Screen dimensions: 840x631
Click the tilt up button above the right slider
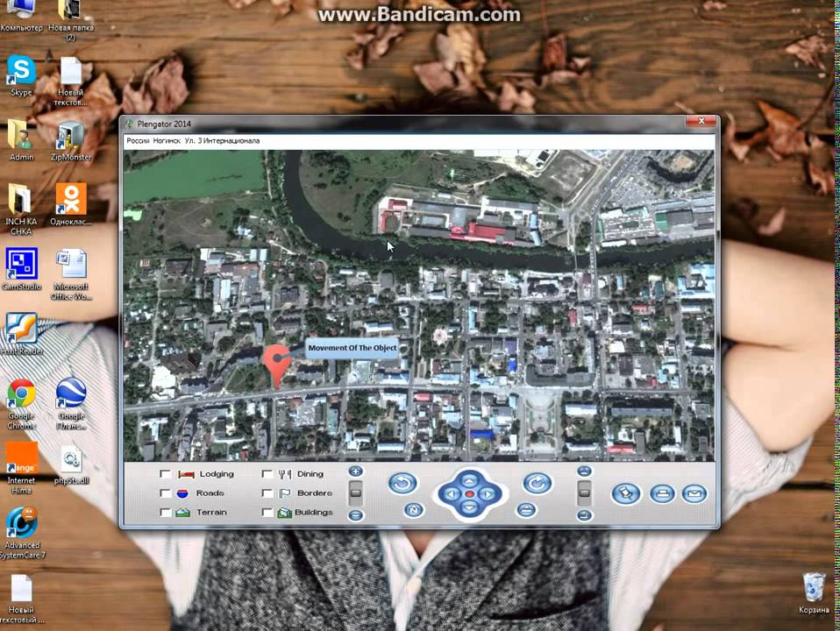[585, 471]
